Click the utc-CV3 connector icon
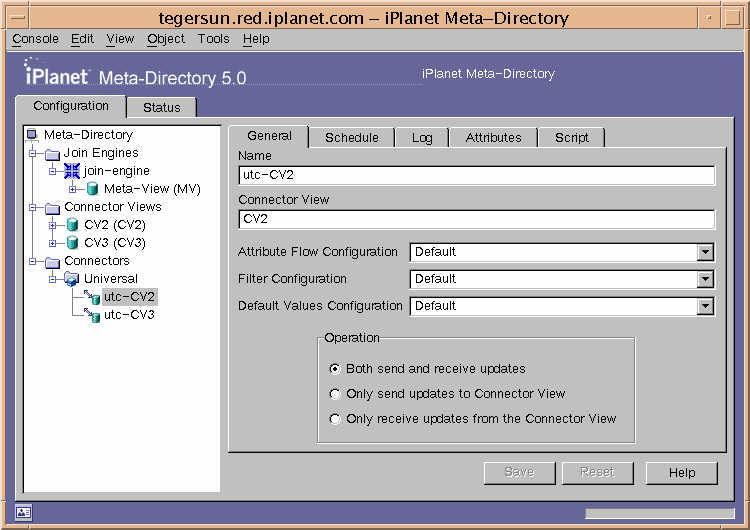This screenshot has width=750, height=530. [92, 315]
